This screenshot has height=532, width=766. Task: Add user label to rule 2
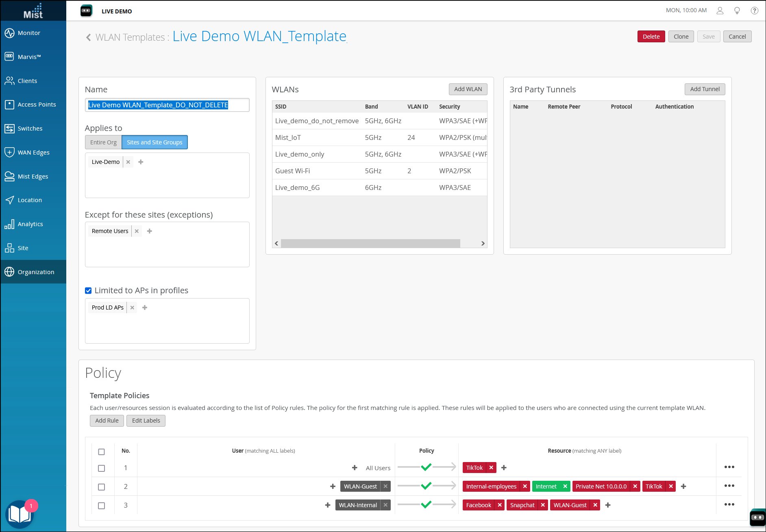point(333,486)
